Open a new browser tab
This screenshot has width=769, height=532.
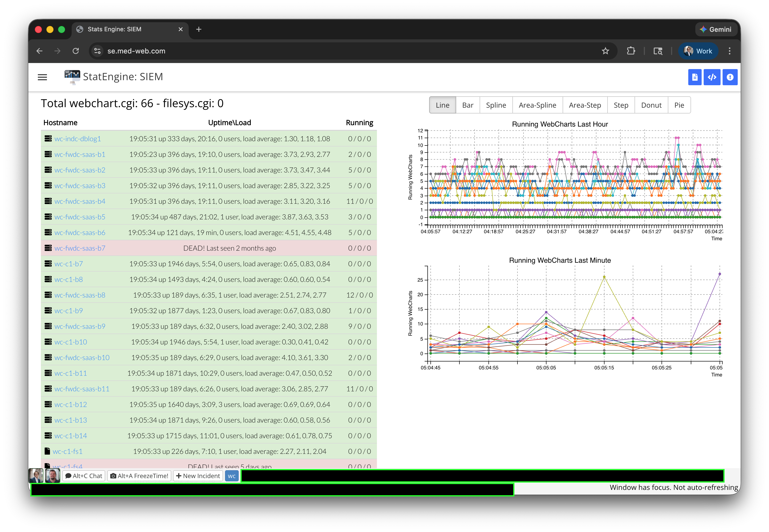199,29
